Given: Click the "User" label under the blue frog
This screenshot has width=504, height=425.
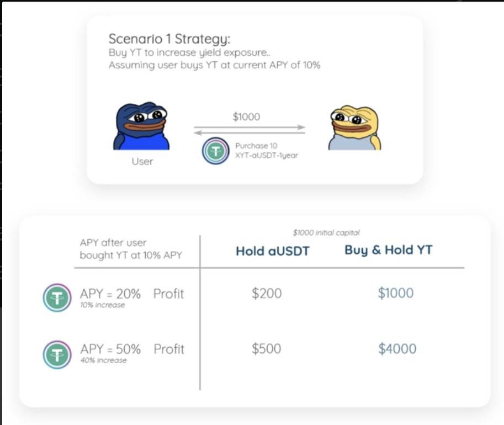Looking at the screenshot, I should [142, 162].
